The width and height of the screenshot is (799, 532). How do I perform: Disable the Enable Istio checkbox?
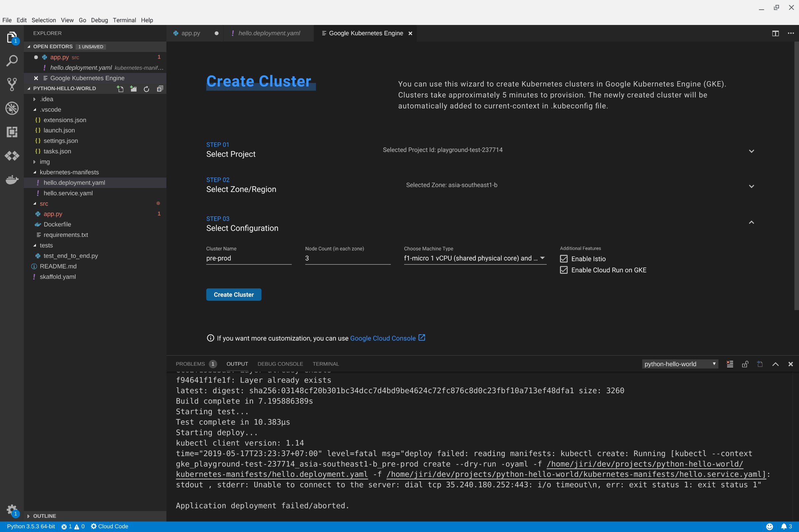coord(563,259)
